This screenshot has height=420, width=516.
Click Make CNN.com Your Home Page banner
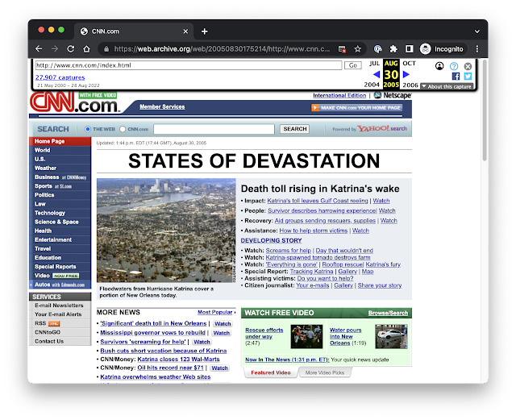[356, 108]
